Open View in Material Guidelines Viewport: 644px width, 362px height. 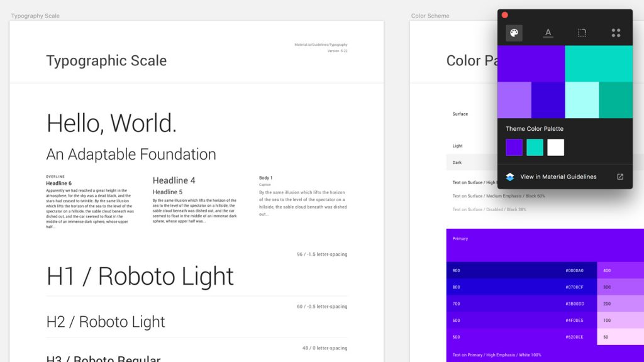click(560, 177)
